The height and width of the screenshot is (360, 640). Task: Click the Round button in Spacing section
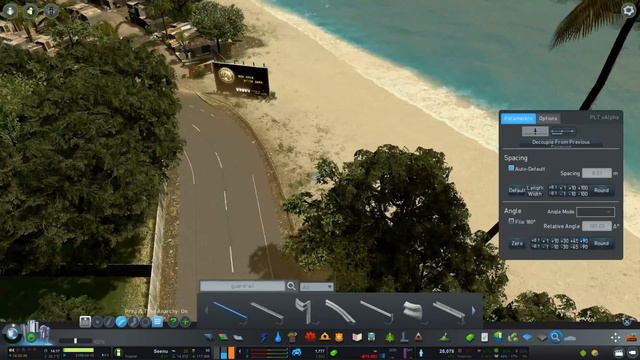point(601,190)
